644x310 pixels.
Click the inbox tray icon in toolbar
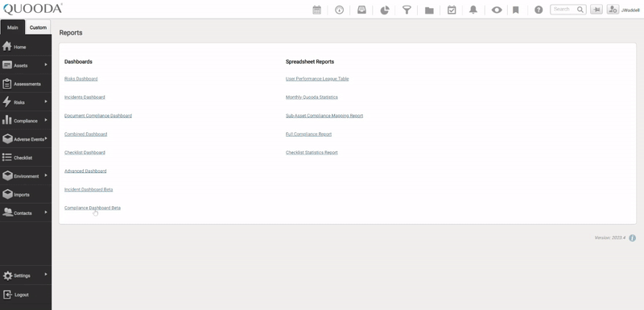[x=361, y=10]
